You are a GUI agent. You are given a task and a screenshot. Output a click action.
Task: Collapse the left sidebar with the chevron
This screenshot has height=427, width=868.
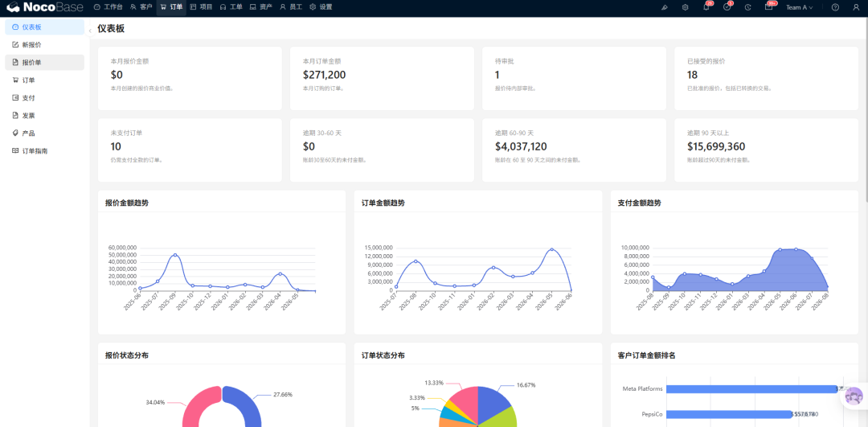90,31
